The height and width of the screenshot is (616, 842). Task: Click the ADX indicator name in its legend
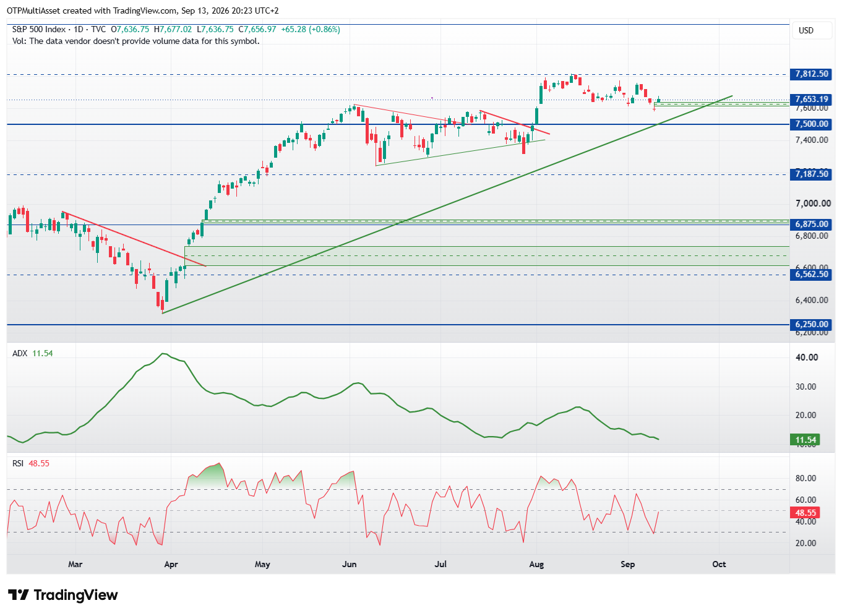tap(20, 353)
